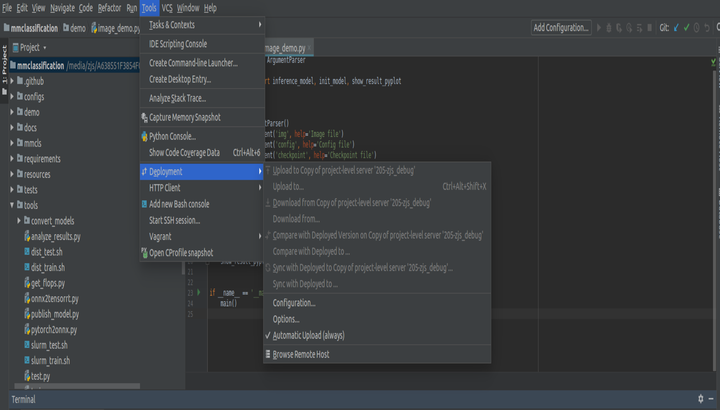Open the Terminal tool window tab

(23, 399)
